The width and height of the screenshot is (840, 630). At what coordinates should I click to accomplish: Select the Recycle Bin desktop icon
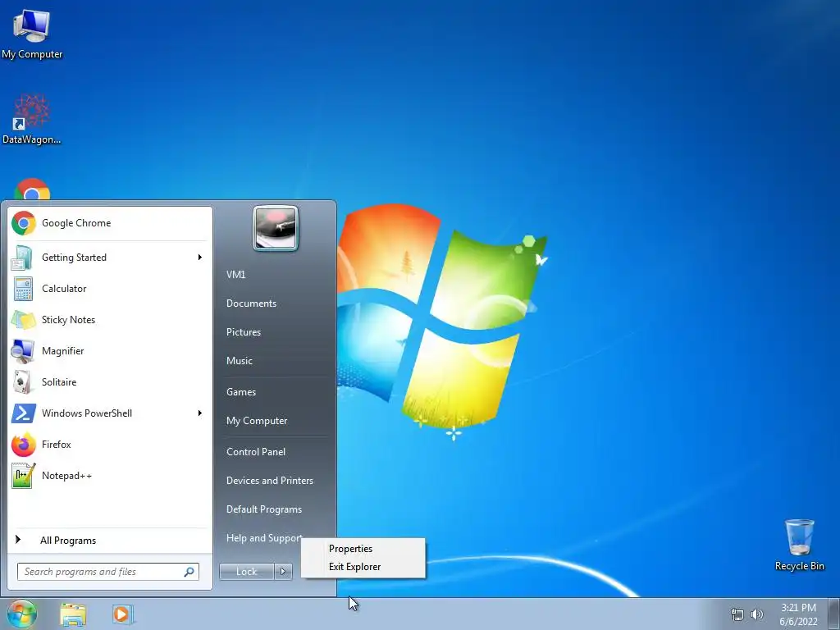tap(799, 545)
